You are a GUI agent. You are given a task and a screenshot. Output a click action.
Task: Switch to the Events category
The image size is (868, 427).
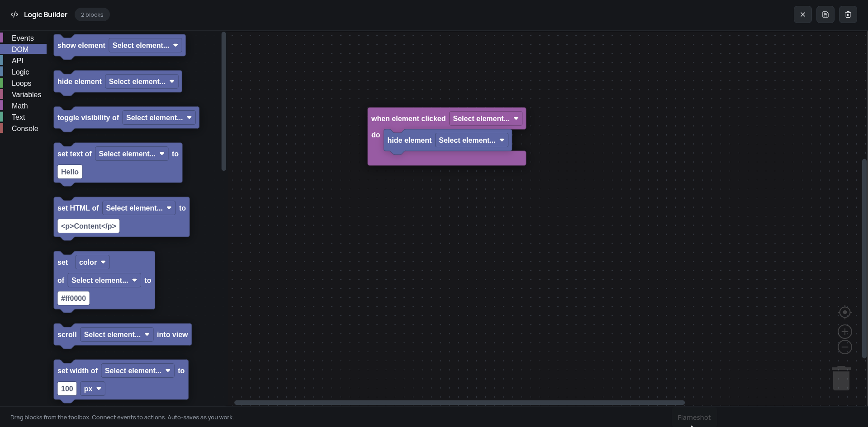pos(23,38)
